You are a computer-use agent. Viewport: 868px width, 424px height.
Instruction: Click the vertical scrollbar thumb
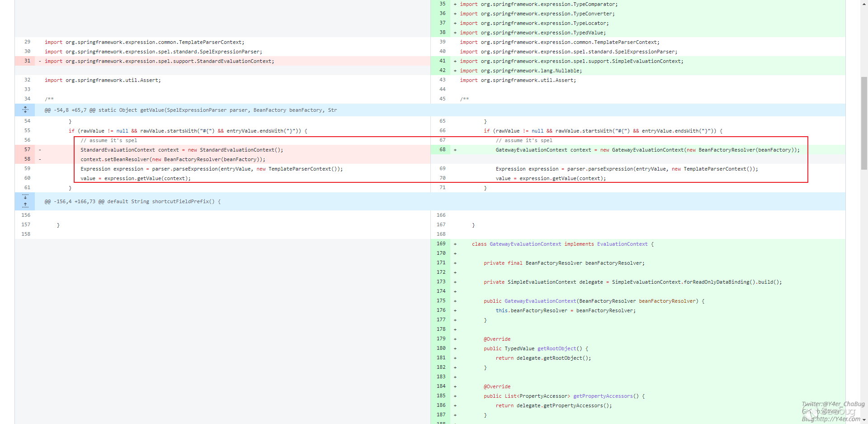tap(864, 123)
